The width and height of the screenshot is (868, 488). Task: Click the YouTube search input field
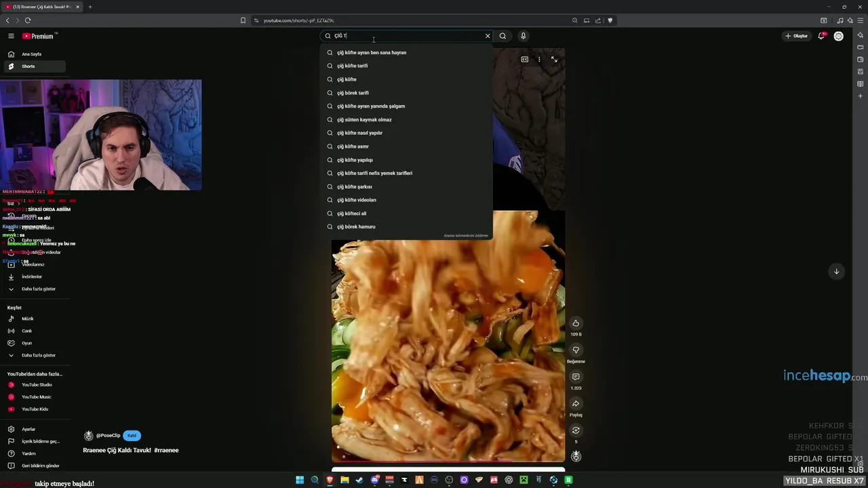[407, 36]
